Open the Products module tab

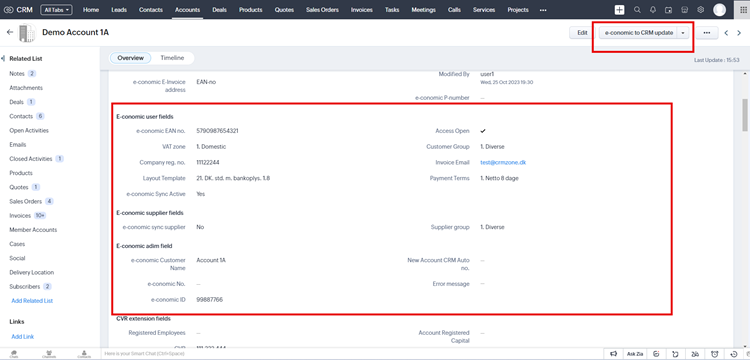point(251,10)
